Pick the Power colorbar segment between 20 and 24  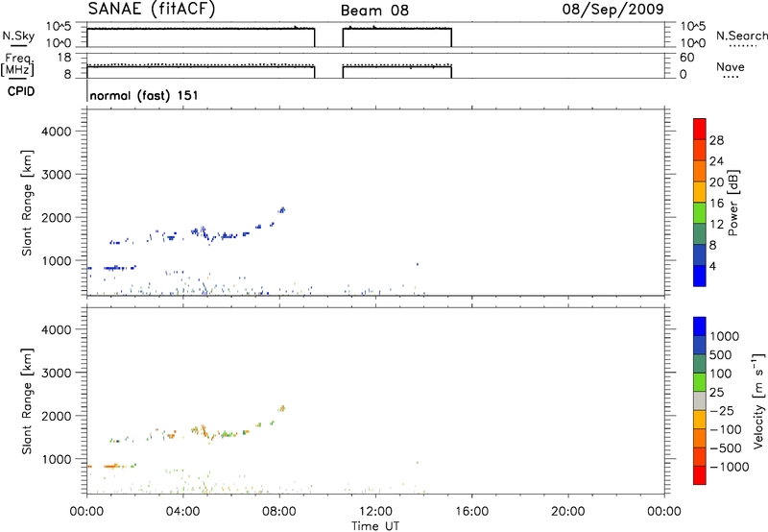click(700, 171)
